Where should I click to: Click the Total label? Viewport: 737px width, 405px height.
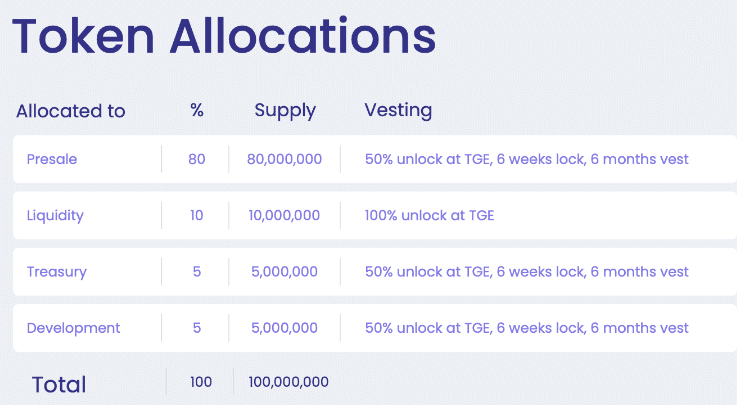click(x=59, y=384)
